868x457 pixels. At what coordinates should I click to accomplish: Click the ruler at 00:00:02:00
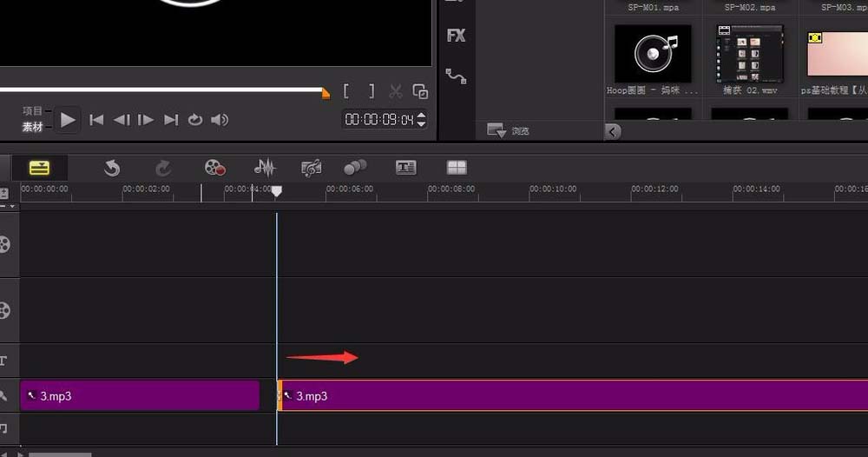click(146, 189)
